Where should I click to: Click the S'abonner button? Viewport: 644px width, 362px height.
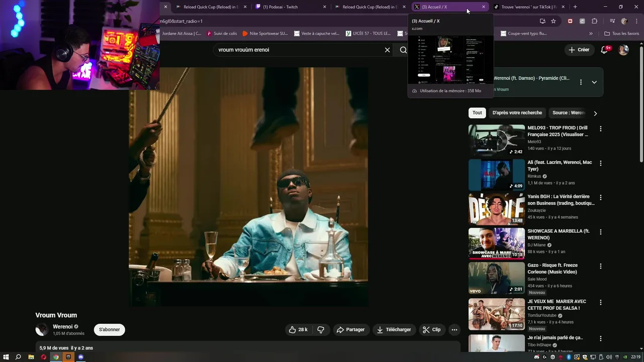coord(109,330)
